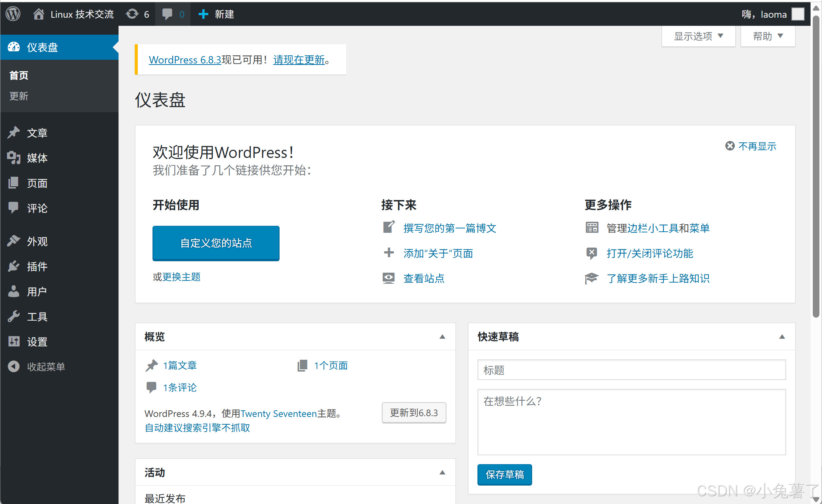Image resolution: width=822 pixels, height=504 pixels.
Task: Open 更新 submenu item under 仪表盘
Action: click(19, 96)
